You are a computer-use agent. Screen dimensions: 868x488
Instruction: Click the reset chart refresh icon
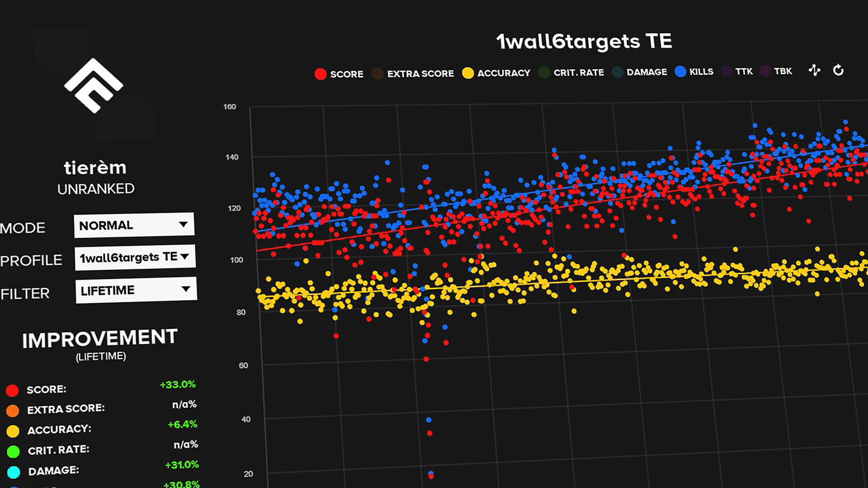click(x=838, y=70)
